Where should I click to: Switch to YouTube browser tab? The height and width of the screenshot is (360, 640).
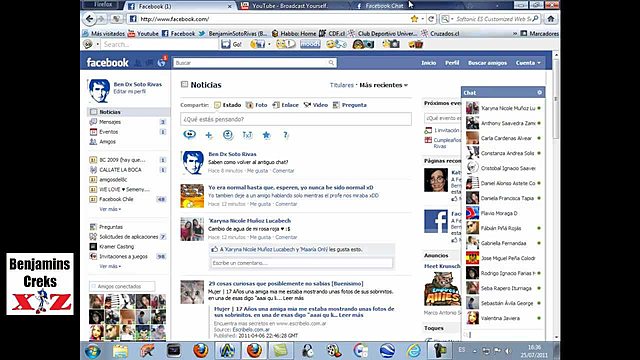coord(290,6)
